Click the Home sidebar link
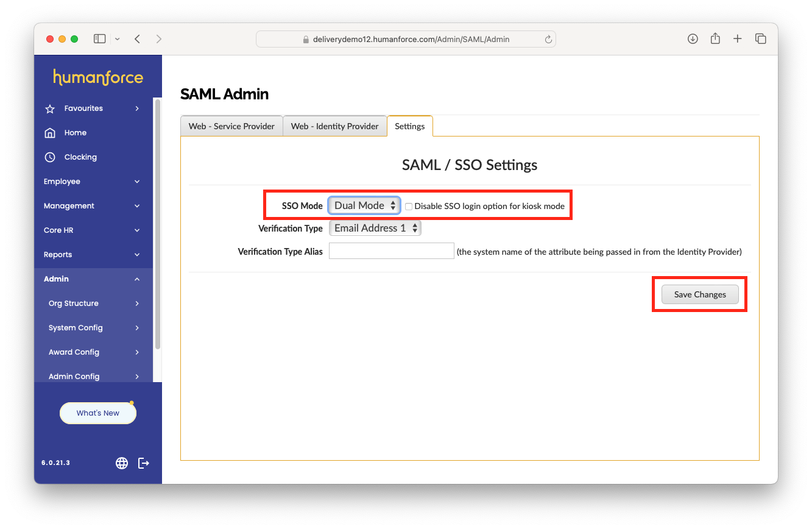812x529 pixels. point(76,133)
